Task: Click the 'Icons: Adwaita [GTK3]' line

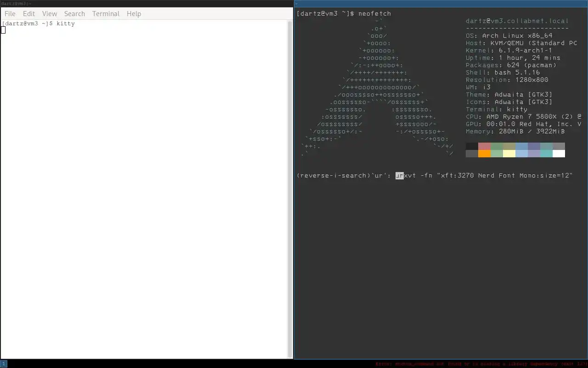Action: coord(509,102)
